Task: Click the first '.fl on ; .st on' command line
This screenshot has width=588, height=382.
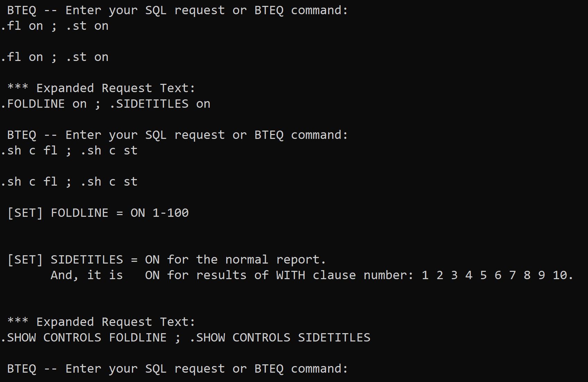Action: pyautogui.click(x=55, y=26)
